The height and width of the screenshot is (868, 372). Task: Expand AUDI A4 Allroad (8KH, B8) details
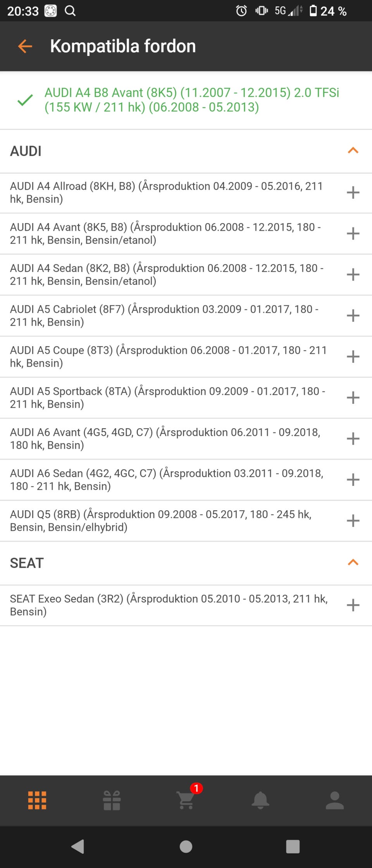pos(353,192)
